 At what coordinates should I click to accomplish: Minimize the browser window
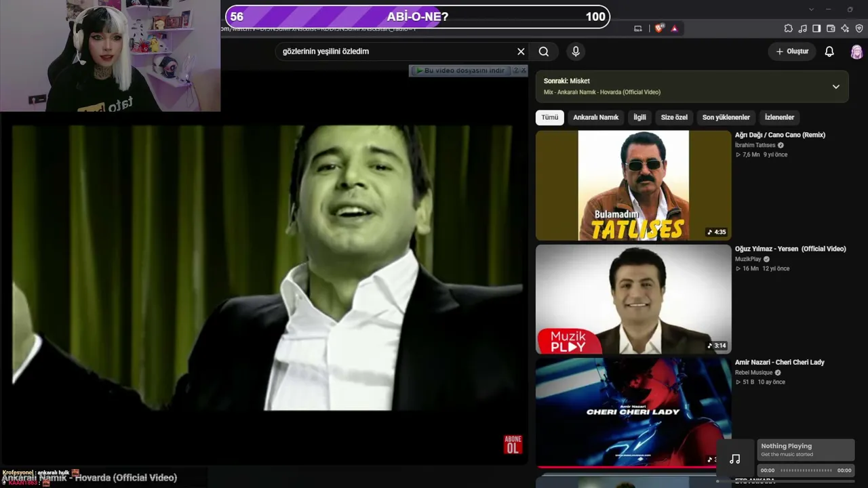830,9
